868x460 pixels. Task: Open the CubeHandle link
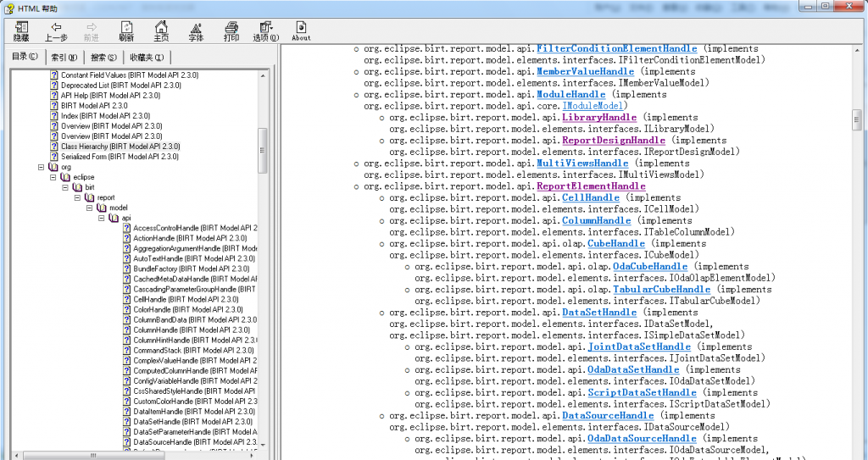pos(616,244)
